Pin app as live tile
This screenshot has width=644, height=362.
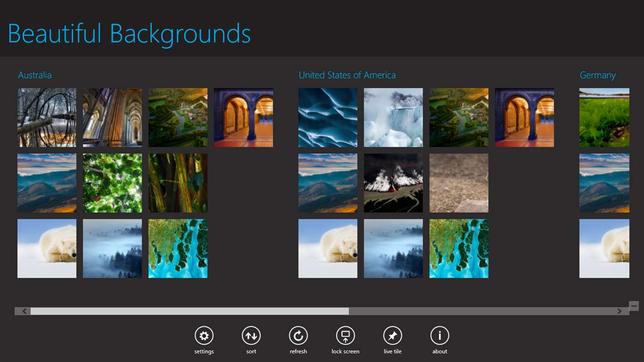[x=393, y=336]
